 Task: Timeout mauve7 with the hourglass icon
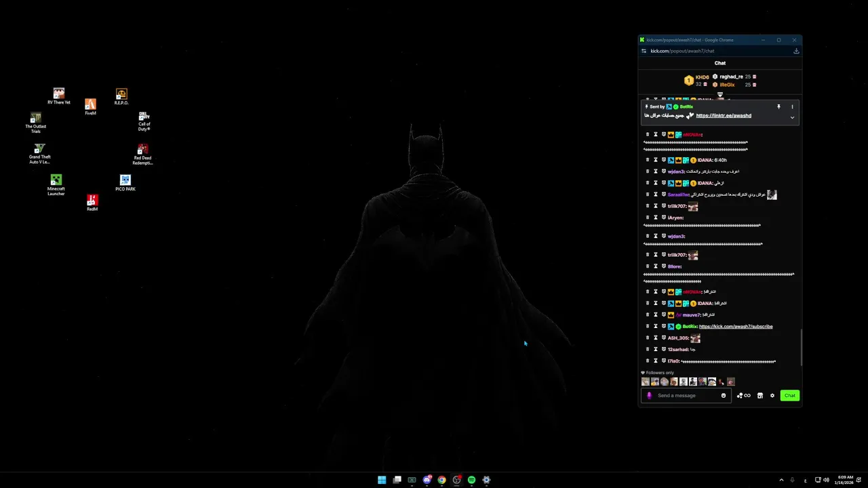pyautogui.click(x=656, y=314)
